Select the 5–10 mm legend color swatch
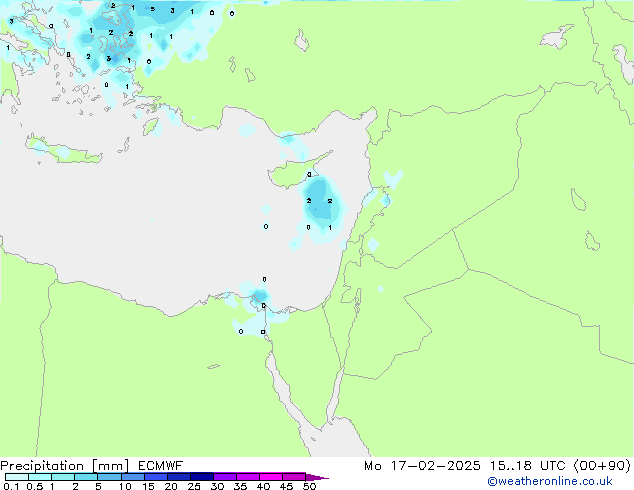The height and width of the screenshot is (490, 634). coord(109,477)
